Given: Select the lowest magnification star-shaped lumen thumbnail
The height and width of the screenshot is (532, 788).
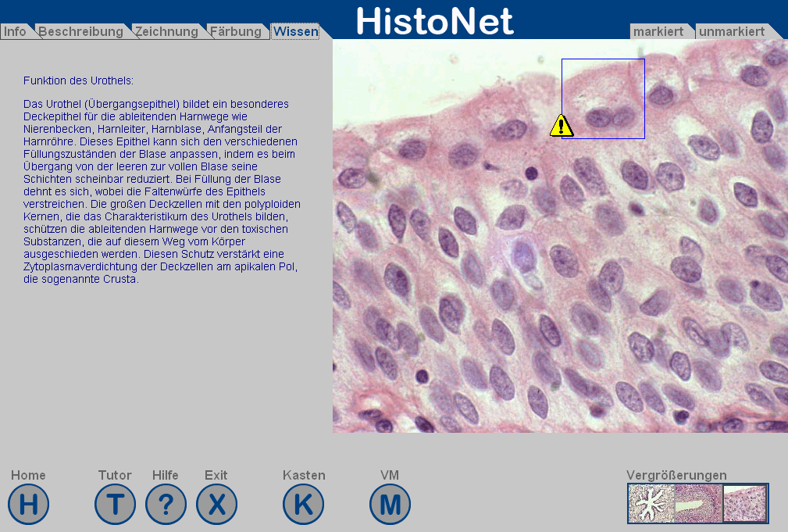Looking at the screenshot, I should coord(651,503).
